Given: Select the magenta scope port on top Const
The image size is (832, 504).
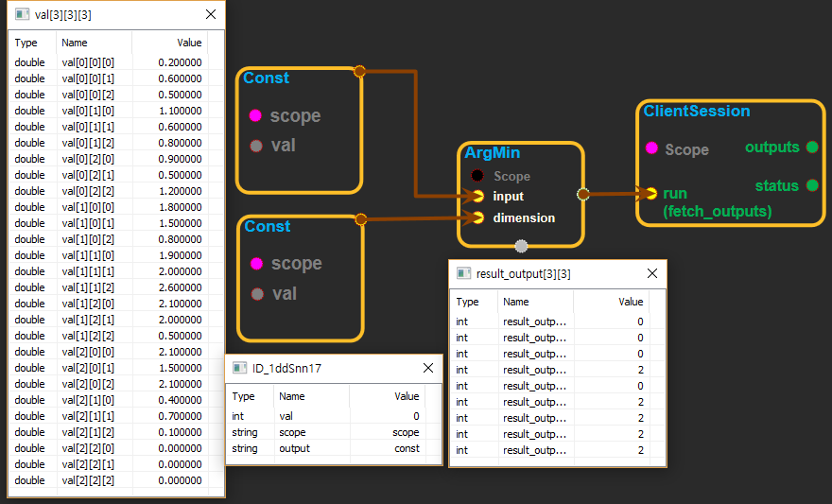Looking at the screenshot, I should (x=255, y=116).
